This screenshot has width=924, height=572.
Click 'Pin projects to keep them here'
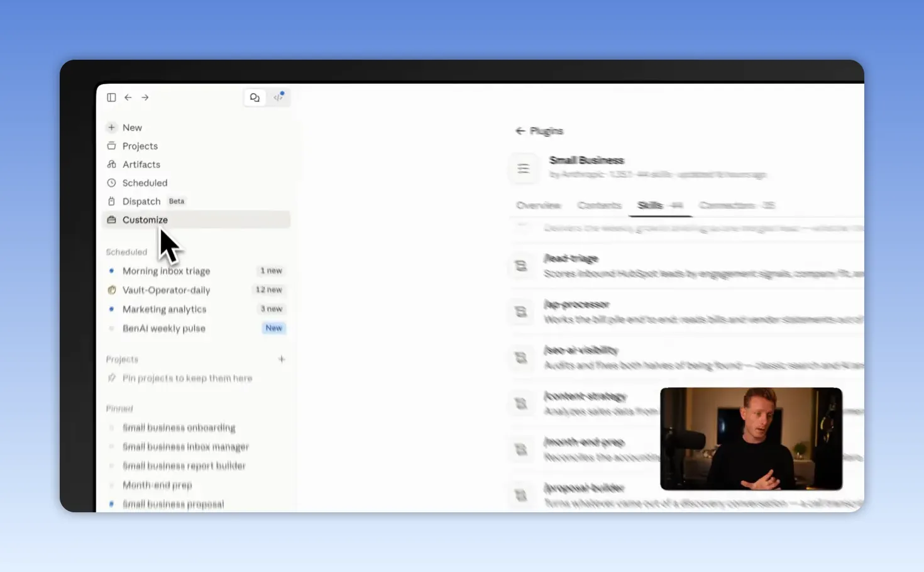click(187, 378)
